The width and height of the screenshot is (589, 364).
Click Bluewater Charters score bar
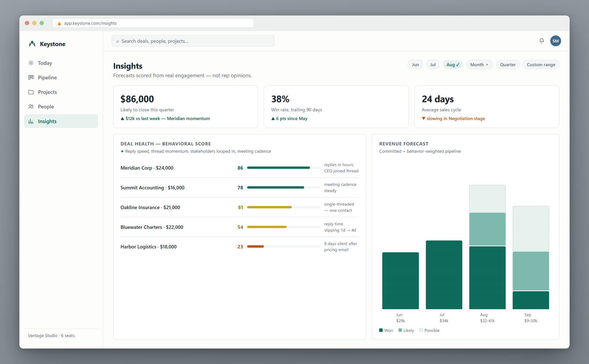(x=283, y=227)
